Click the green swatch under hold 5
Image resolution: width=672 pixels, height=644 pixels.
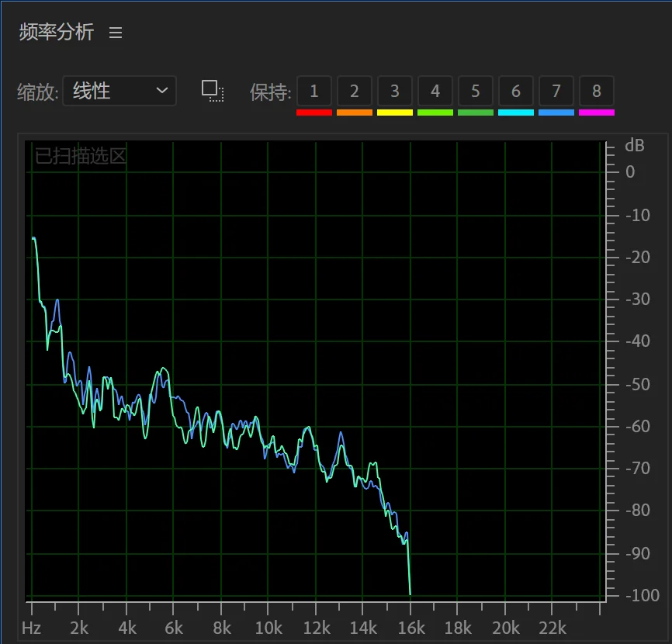point(475,113)
